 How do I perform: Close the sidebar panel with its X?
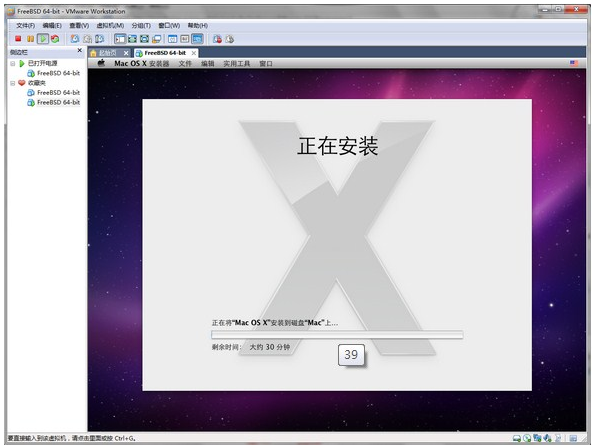(79, 50)
